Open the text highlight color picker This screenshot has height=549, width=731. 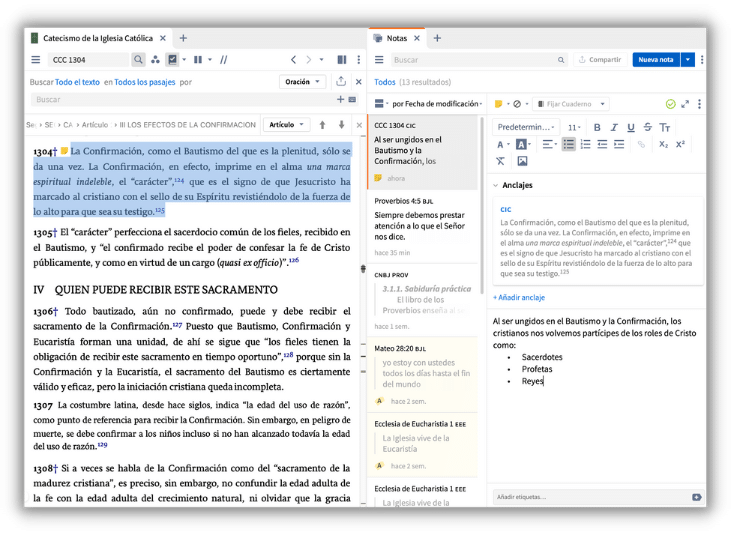click(x=523, y=144)
